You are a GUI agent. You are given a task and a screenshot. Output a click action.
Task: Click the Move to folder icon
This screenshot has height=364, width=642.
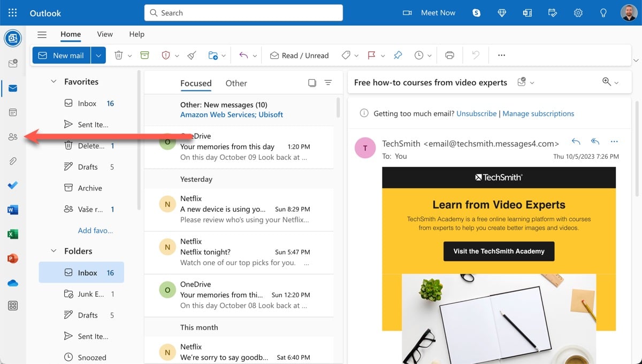tap(213, 55)
